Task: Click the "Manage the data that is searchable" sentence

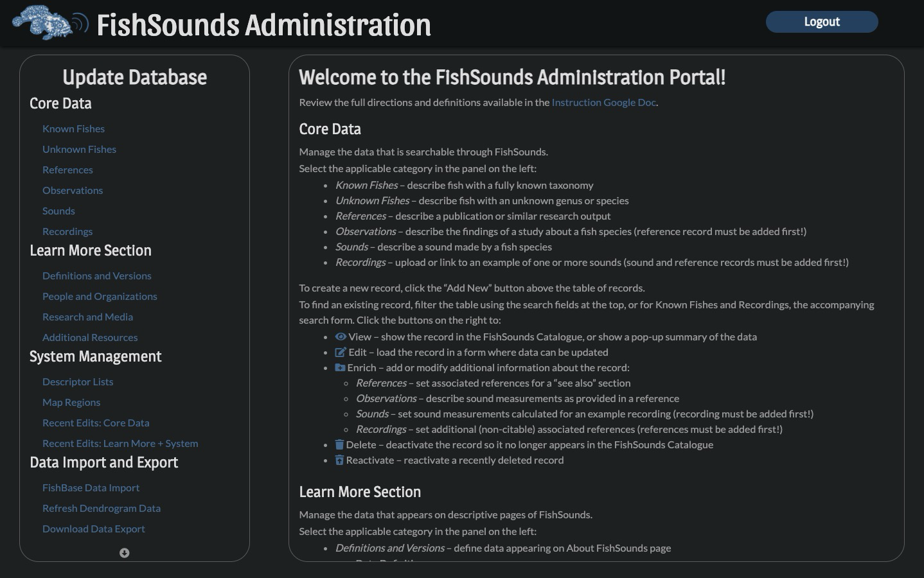Action: click(x=423, y=152)
